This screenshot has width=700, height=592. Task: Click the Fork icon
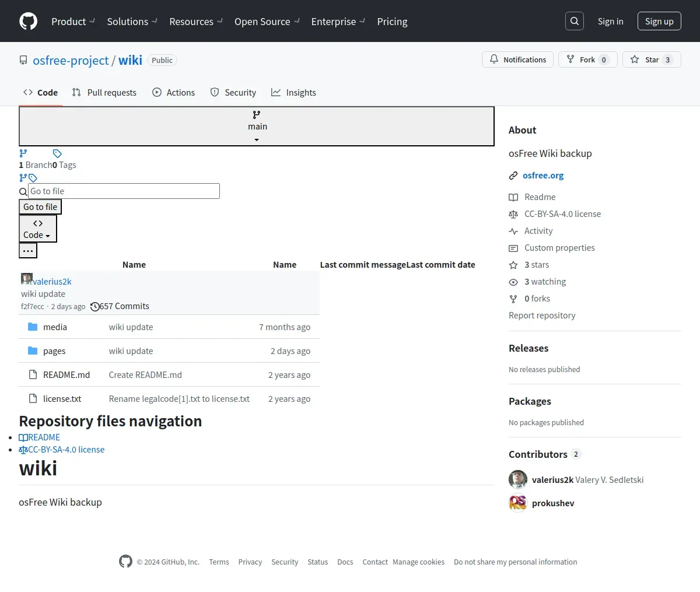click(570, 59)
